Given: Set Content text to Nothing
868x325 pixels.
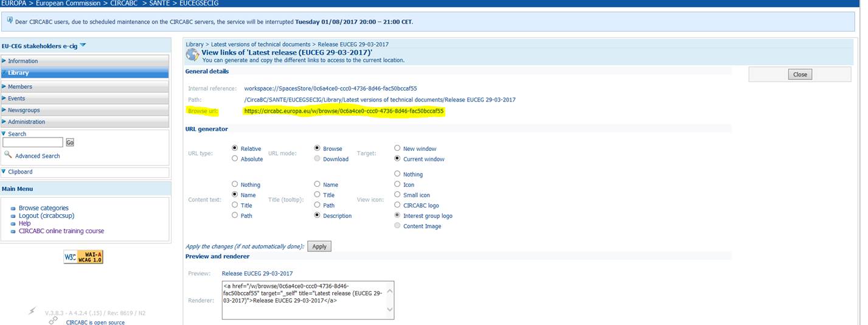Looking at the screenshot, I should click(x=235, y=184).
